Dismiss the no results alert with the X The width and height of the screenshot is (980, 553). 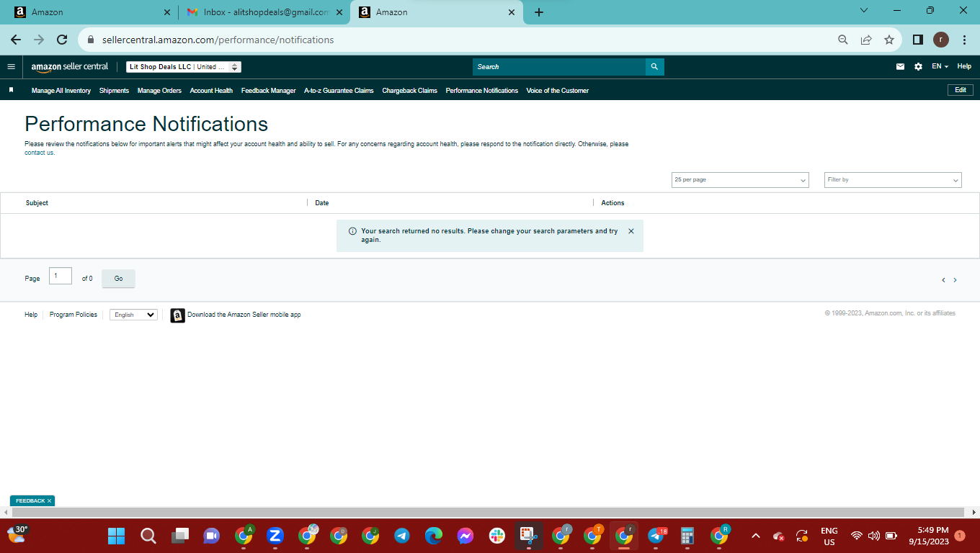631,231
